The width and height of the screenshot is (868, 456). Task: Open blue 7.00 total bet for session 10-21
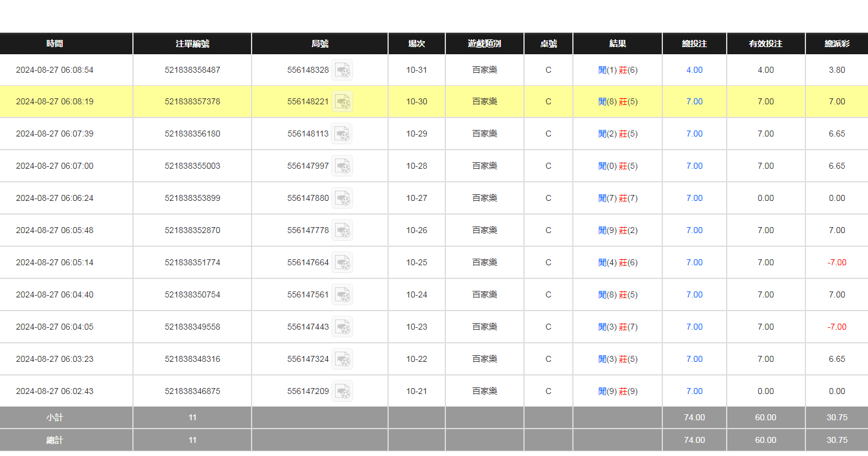(x=694, y=392)
